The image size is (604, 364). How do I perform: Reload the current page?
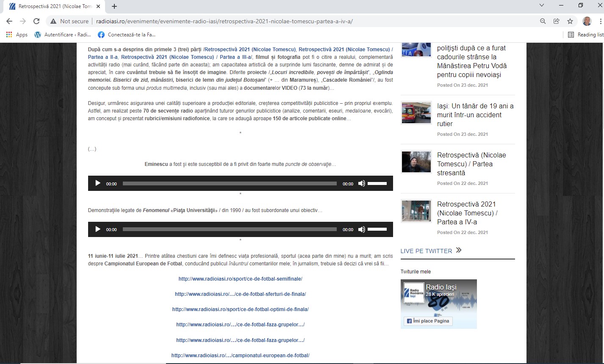[36, 21]
